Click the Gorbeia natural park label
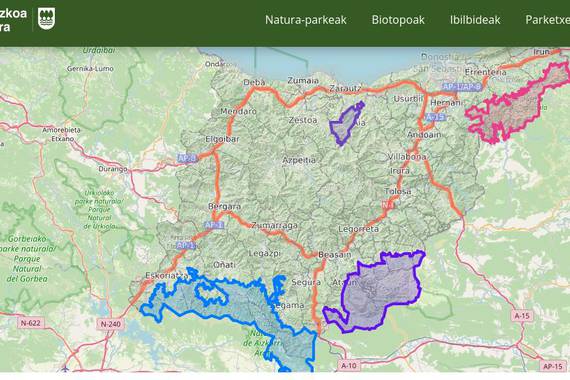 point(28,259)
